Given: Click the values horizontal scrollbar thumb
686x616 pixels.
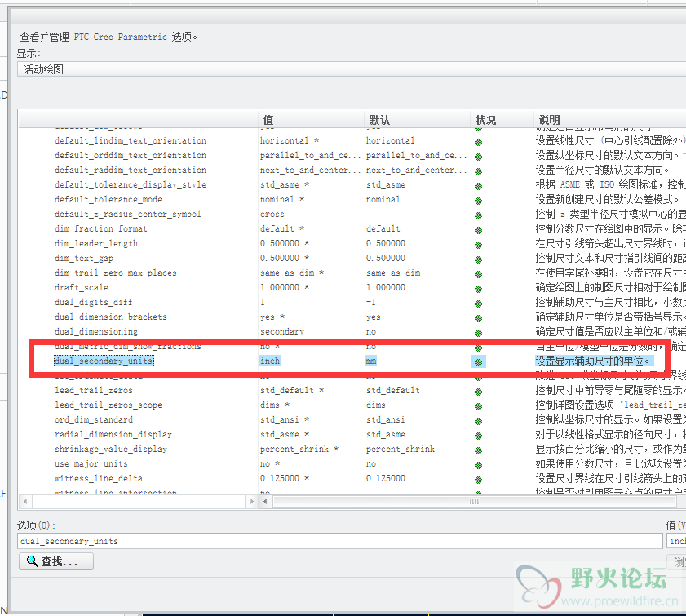Looking at the screenshot, I should pos(474,502).
